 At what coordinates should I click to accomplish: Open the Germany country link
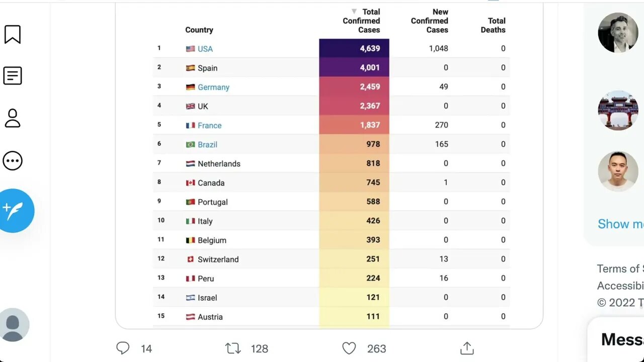click(213, 87)
